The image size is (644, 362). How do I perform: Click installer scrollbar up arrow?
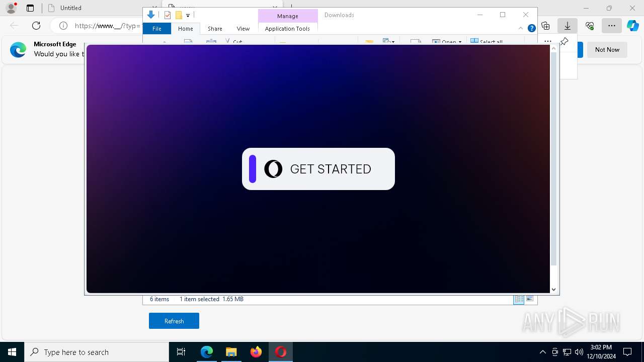(554, 49)
